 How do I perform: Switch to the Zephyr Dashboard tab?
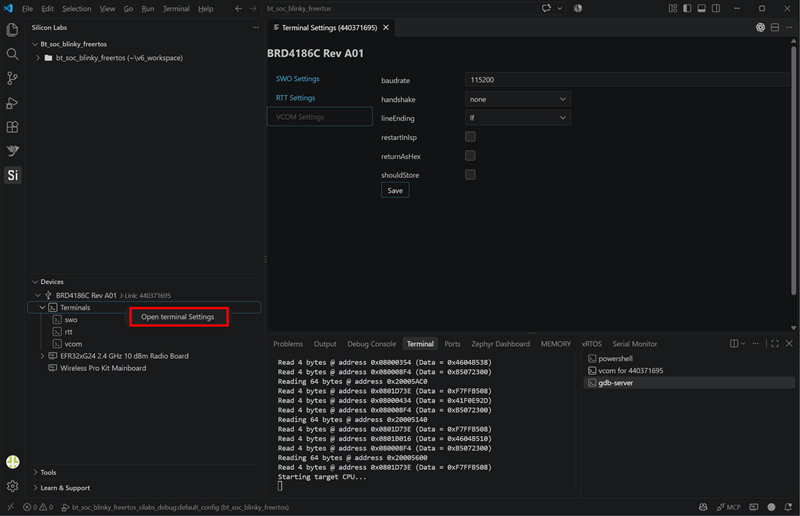500,343
